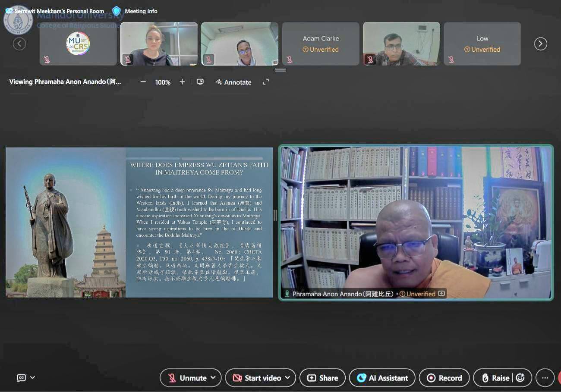Viewport: 561px width, 392px height.
Task: Open closed captions dropdown chevron
Action: pyautogui.click(x=32, y=378)
